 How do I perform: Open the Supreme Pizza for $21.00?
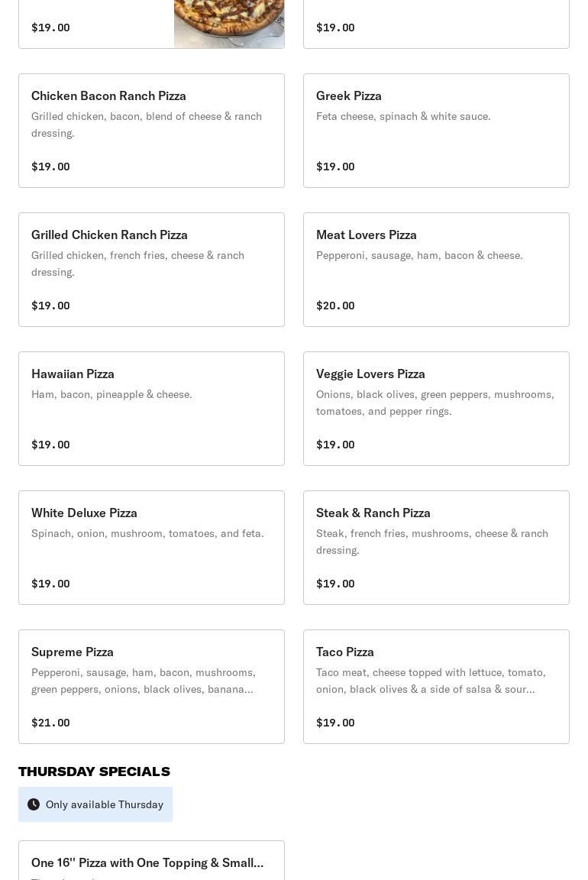tap(151, 687)
